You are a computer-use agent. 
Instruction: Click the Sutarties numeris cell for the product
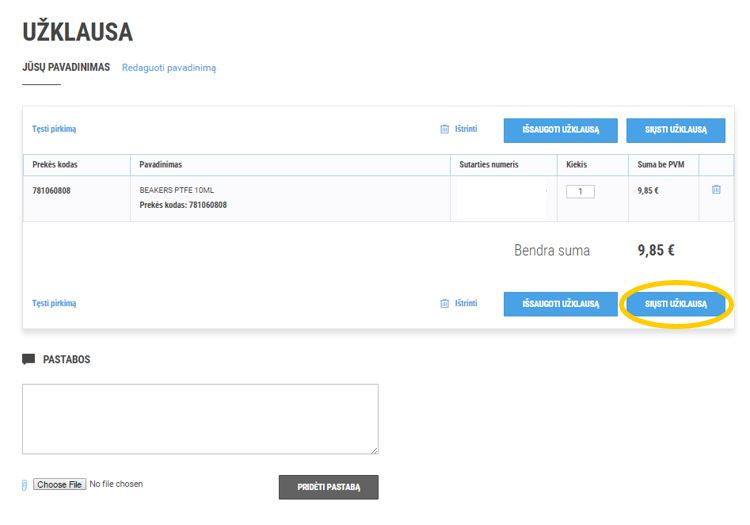point(504,198)
